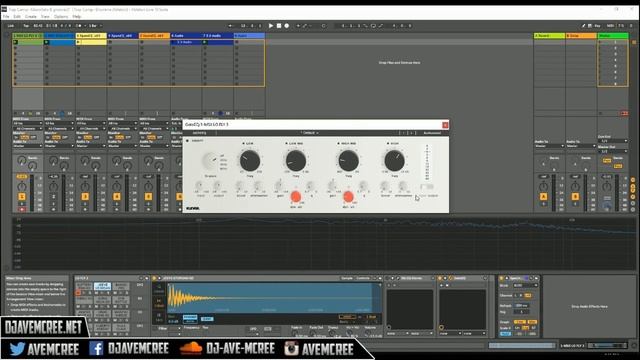Viewport: 640px width, 360px height.
Task: Open the View menu
Action: click(x=45, y=17)
